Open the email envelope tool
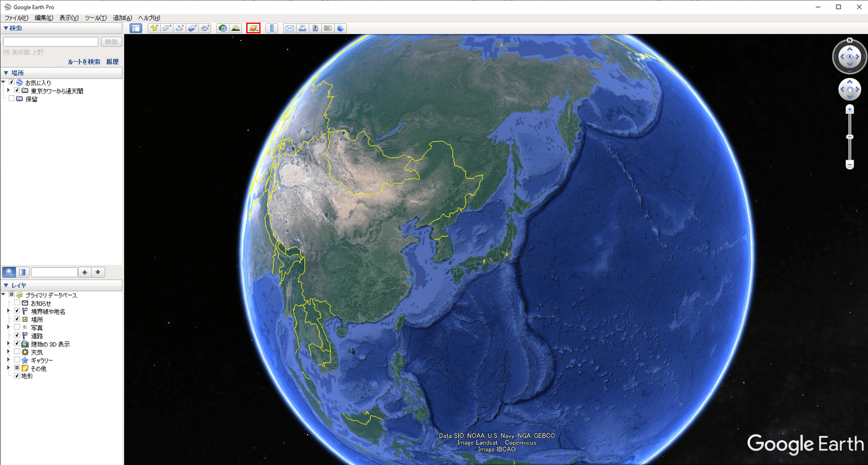The width and height of the screenshot is (868, 465). tap(290, 27)
